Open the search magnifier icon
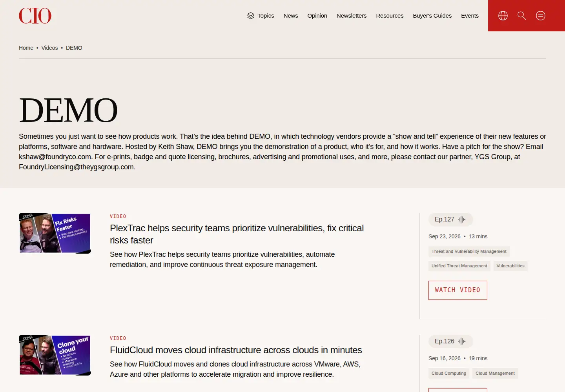Image resolution: width=565 pixels, height=392 pixels. coord(522,16)
